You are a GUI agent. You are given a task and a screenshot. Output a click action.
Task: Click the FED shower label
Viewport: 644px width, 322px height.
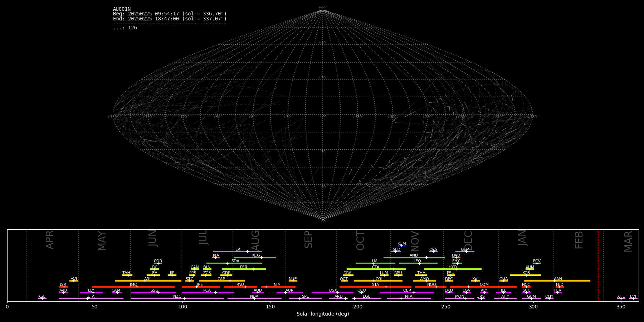tap(560, 285)
